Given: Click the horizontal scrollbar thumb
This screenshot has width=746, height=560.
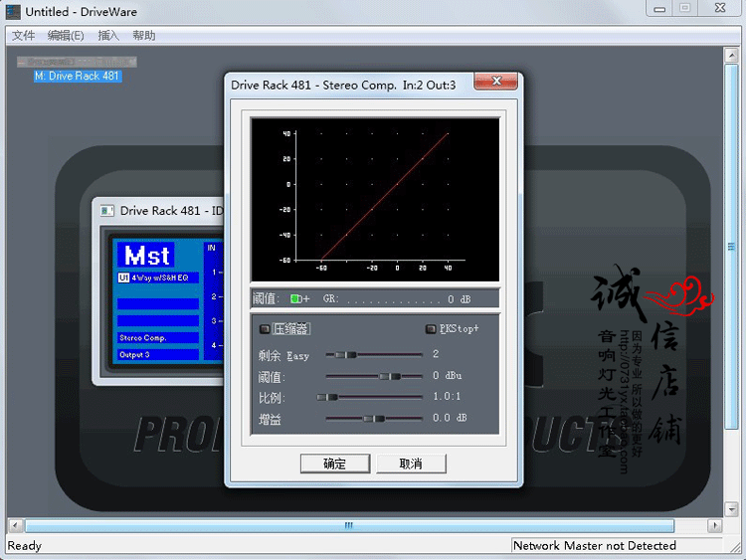Looking at the screenshot, I should click(x=349, y=526).
